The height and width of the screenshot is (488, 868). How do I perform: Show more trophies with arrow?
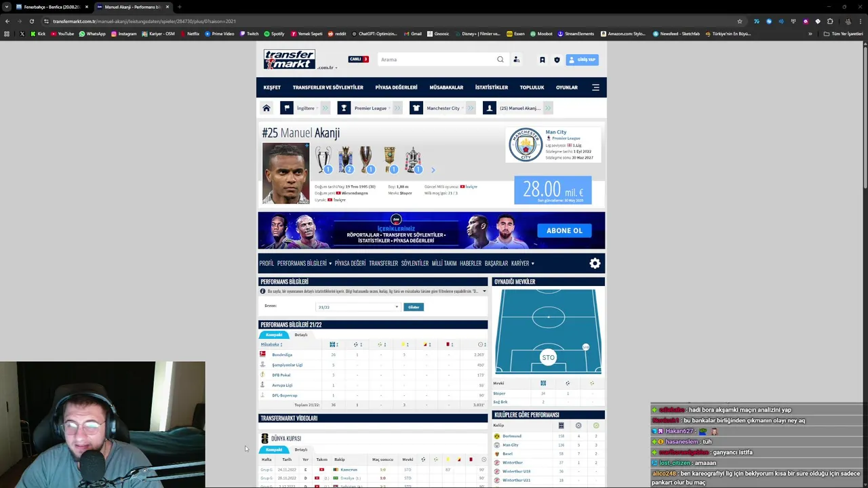coord(433,170)
